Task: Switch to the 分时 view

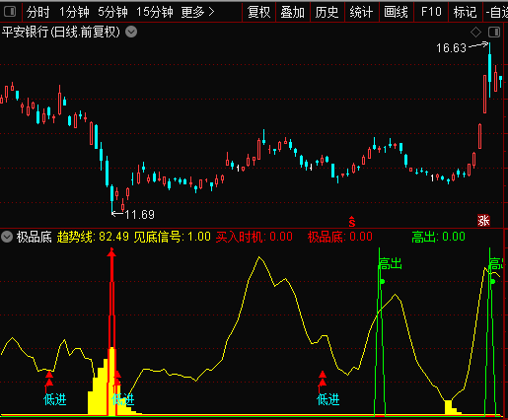Action: [38, 12]
